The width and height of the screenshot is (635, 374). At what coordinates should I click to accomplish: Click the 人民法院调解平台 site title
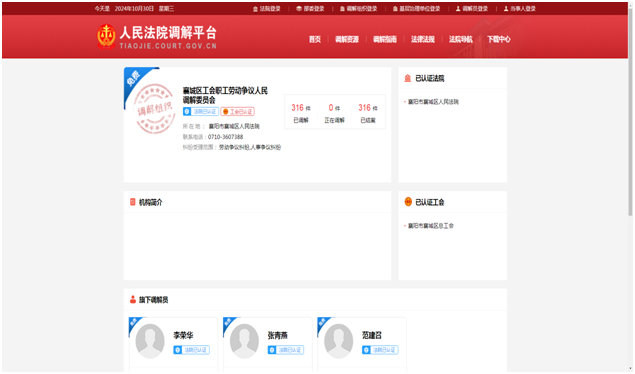pos(168,33)
